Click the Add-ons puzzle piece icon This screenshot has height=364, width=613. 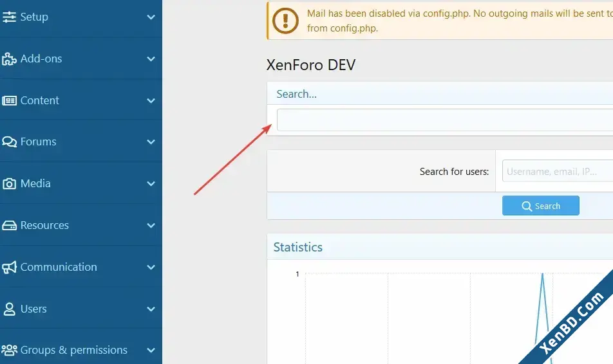pyautogui.click(x=9, y=59)
